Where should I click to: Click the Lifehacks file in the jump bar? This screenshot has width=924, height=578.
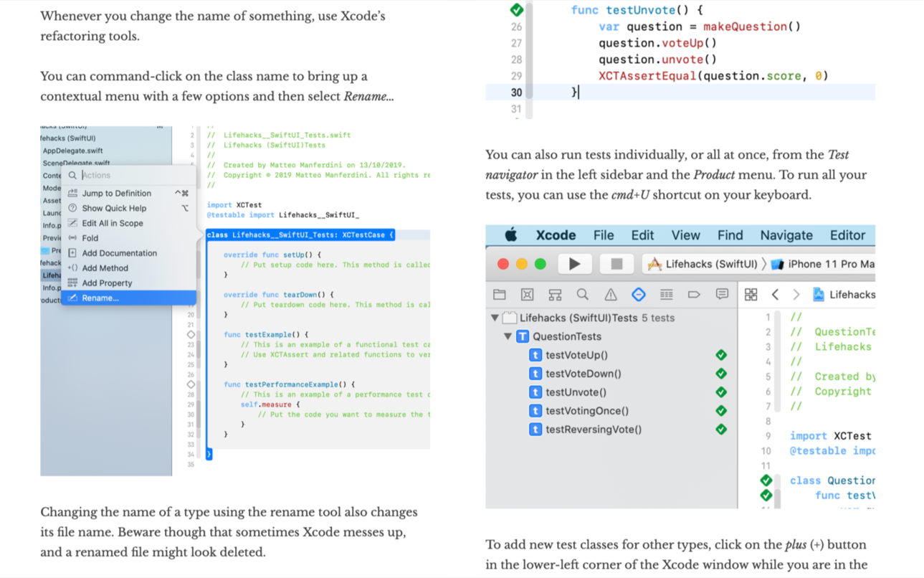tap(844, 295)
